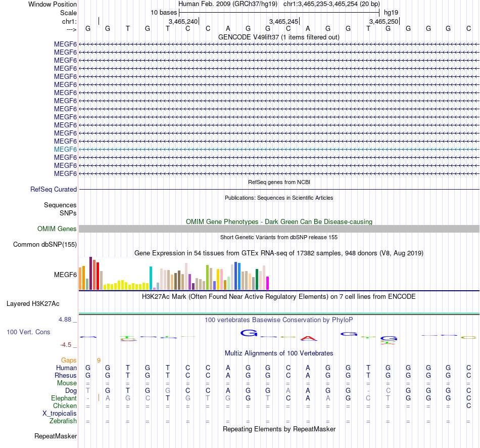Open the OMIM Gene Phenotypes track title

(x=279, y=221)
